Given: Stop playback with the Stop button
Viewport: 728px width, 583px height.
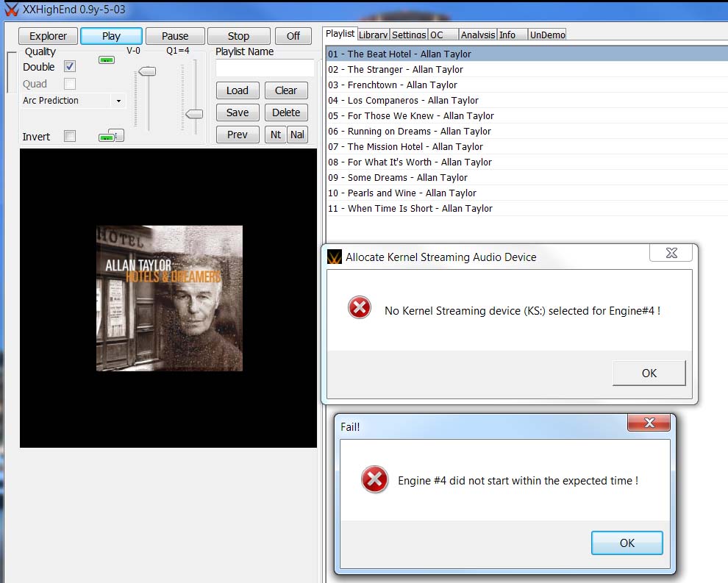Looking at the screenshot, I should click(x=239, y=36).
